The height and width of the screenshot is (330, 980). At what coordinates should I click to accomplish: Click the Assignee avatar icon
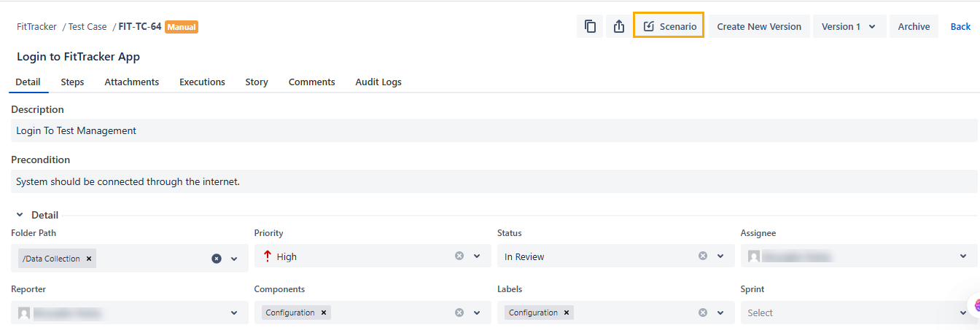point(754,256)
